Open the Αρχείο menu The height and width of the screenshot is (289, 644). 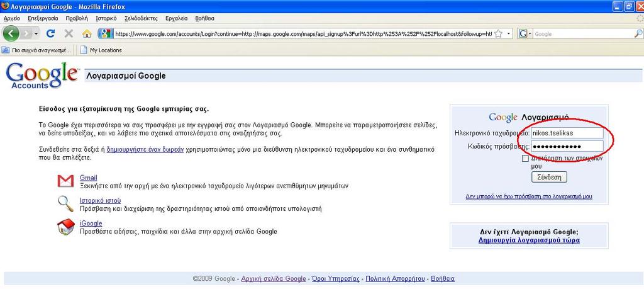[11, 18]
